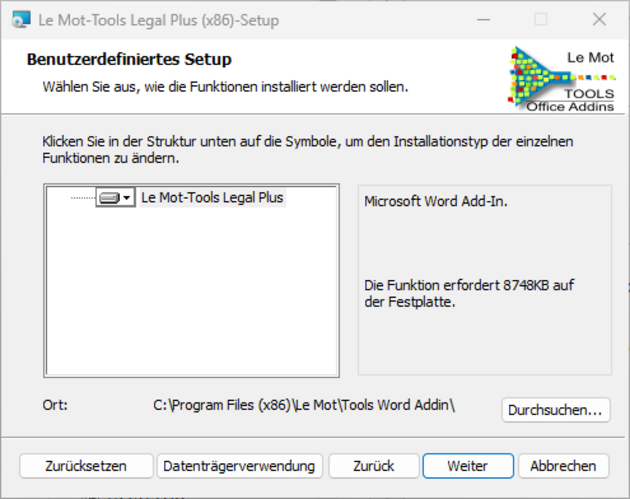Click 'Wählen Sie aus, wie die Funktionen' subtitle text

225,87
